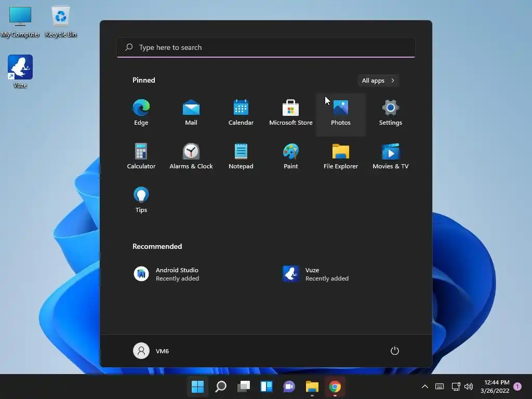Open Notepad
The width and height of the screenshot is (532, 399).
(x=241, y=157)
